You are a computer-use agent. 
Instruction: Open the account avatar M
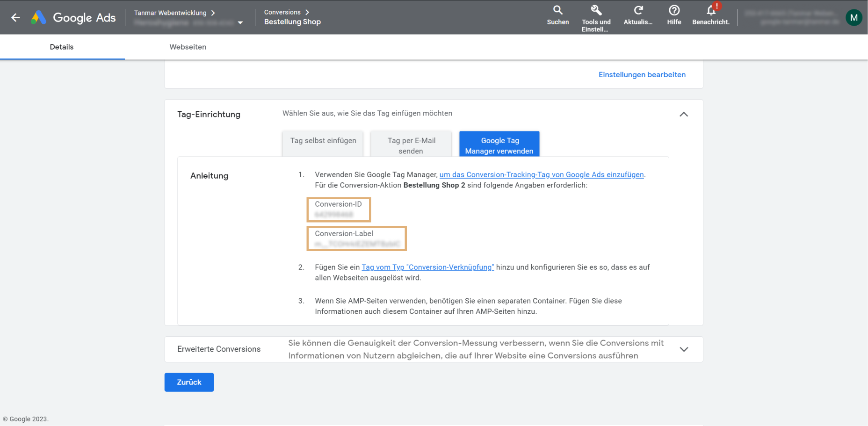tap(854, 18)
